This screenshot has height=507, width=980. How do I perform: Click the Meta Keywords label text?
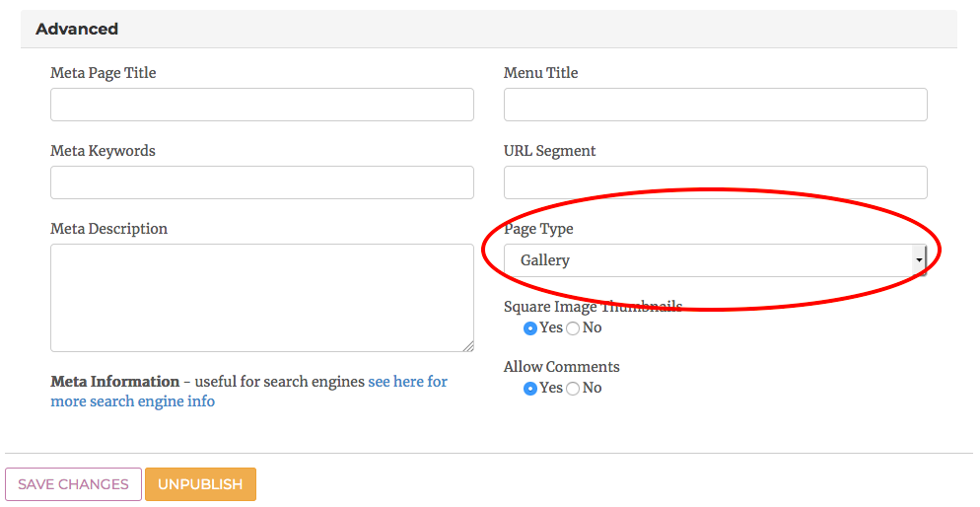(x=103, y=151)
